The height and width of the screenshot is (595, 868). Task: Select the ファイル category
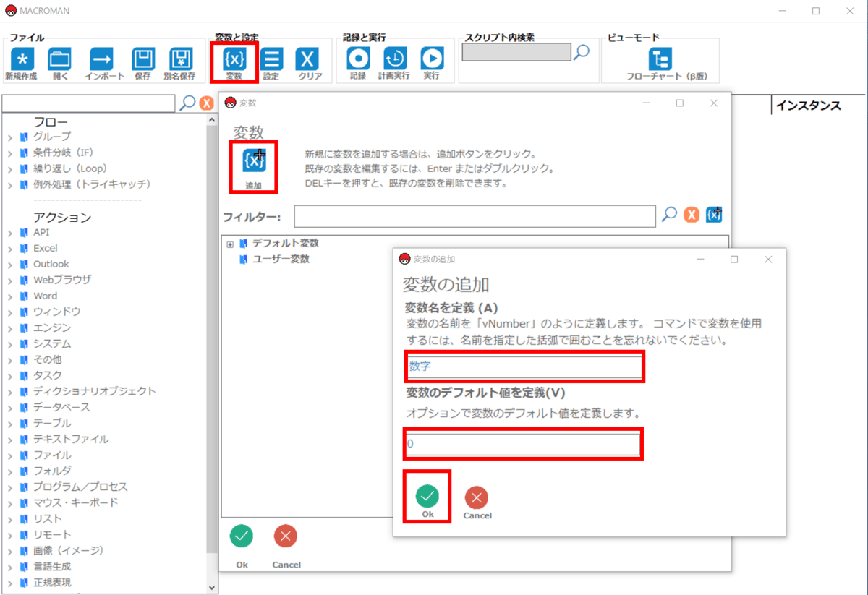52,455
